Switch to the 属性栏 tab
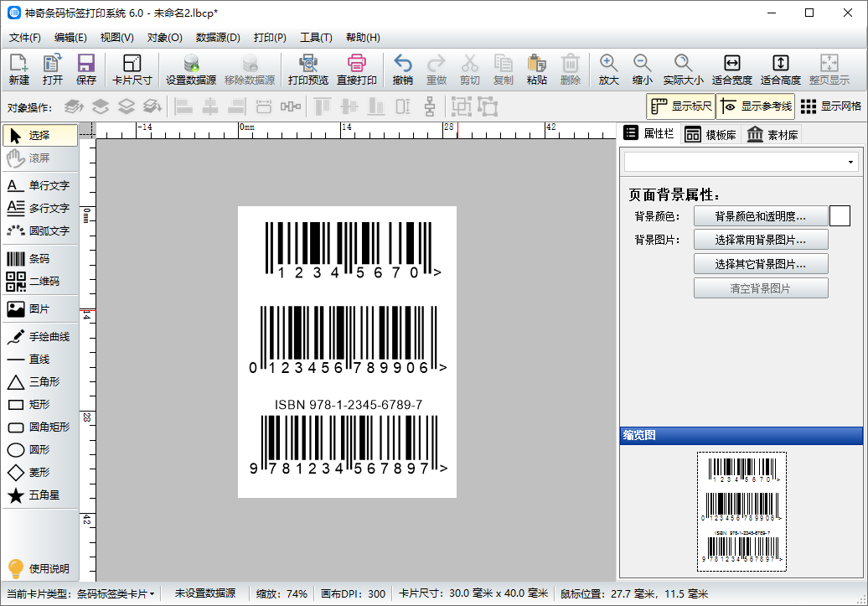Image resolution: width=868 pixels, height=606 pixels. tap(648, 133)
